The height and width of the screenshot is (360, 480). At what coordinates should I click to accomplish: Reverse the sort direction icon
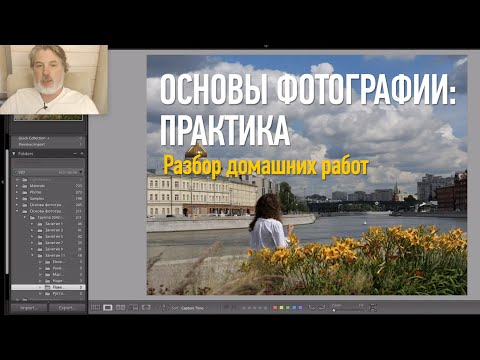coord(163,308)
